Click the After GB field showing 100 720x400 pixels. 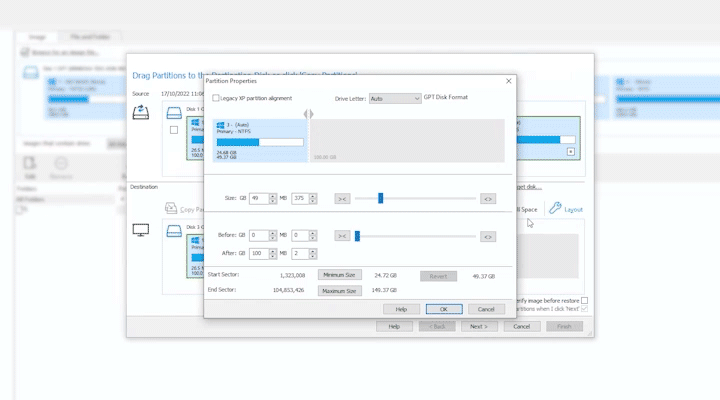coord(259,254)
